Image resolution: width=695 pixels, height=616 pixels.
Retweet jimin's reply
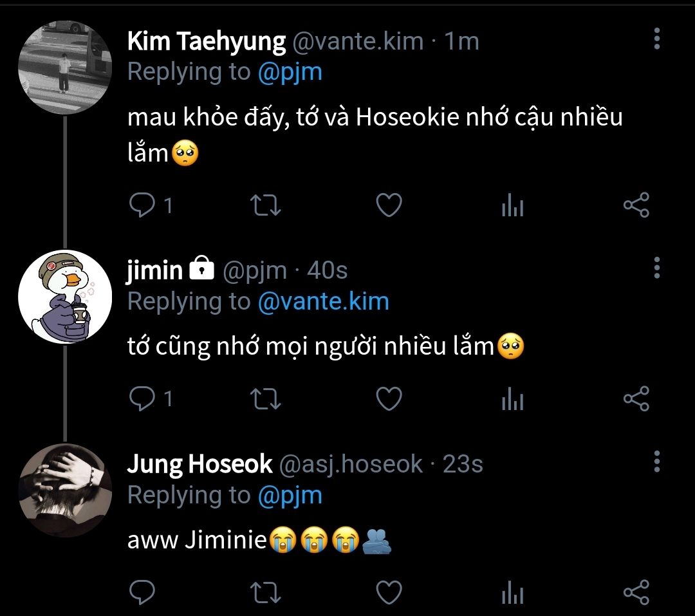click(265, 399)
